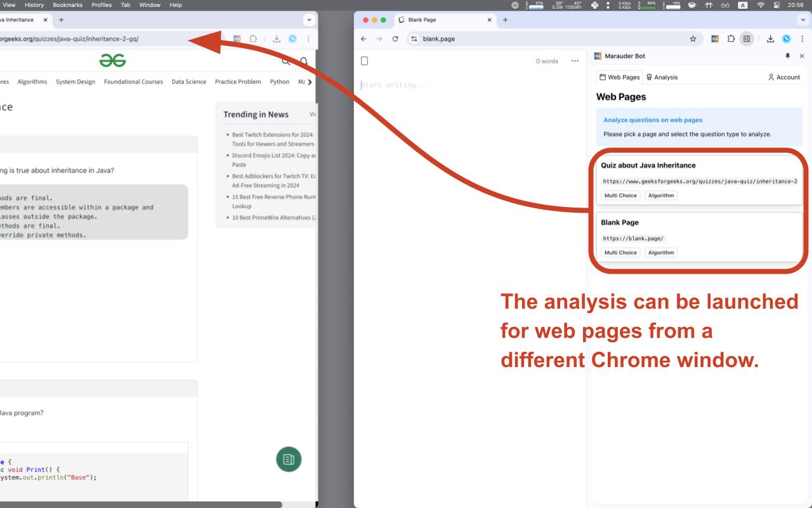This screenshot has height=508, width=812.
Task: Open the Data Science nav item
Action: pos(189,82)
